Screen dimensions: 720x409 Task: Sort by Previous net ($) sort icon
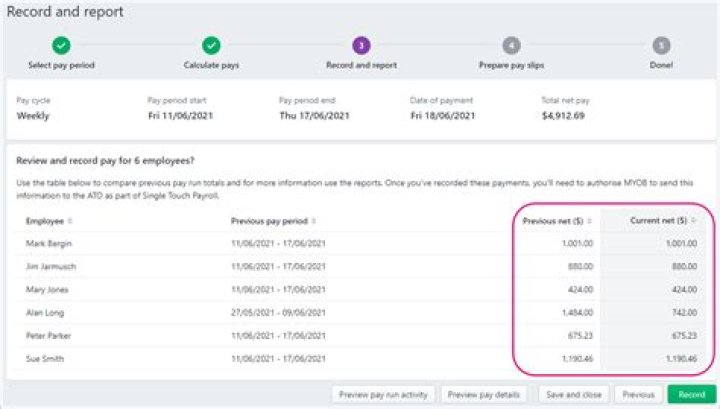(x=590, y=221)
